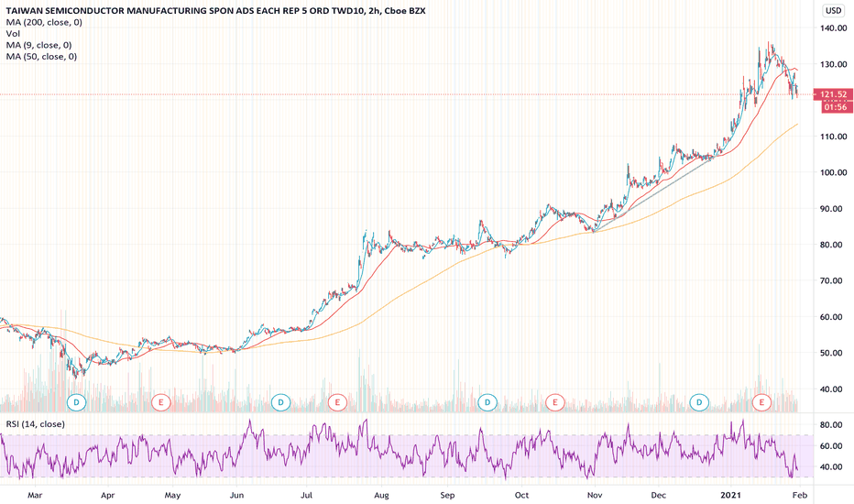
Task: Click the 90.00 price axis label
Action: tap(833, 209)
